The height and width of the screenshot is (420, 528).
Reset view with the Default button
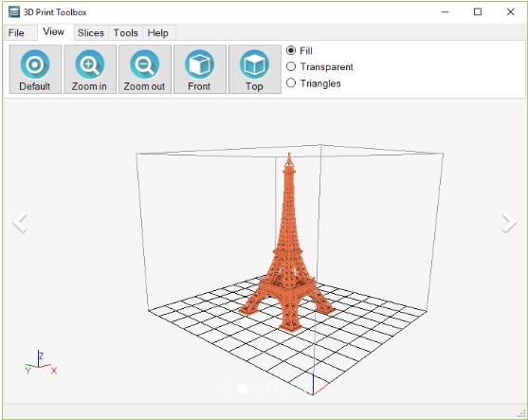[35, 69]
